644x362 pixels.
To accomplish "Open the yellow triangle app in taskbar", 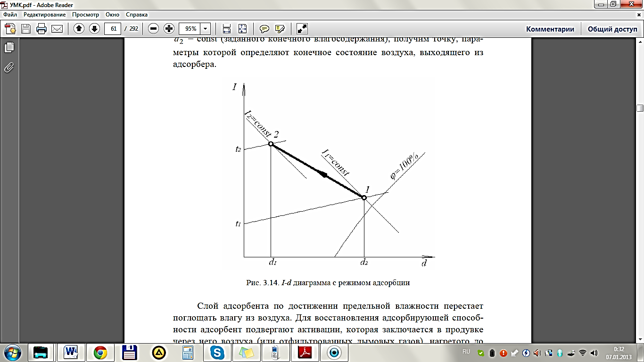I will [x=158, y=352].
